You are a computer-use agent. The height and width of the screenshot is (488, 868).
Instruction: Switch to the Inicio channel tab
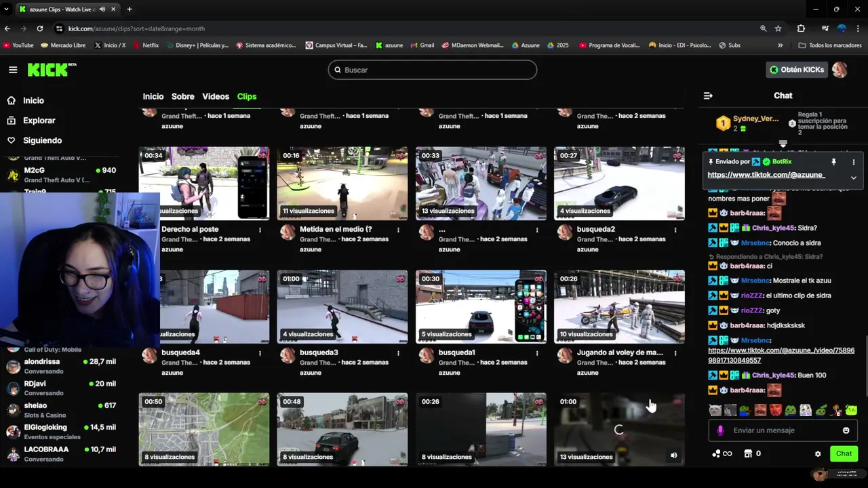[x=153, y=96]
